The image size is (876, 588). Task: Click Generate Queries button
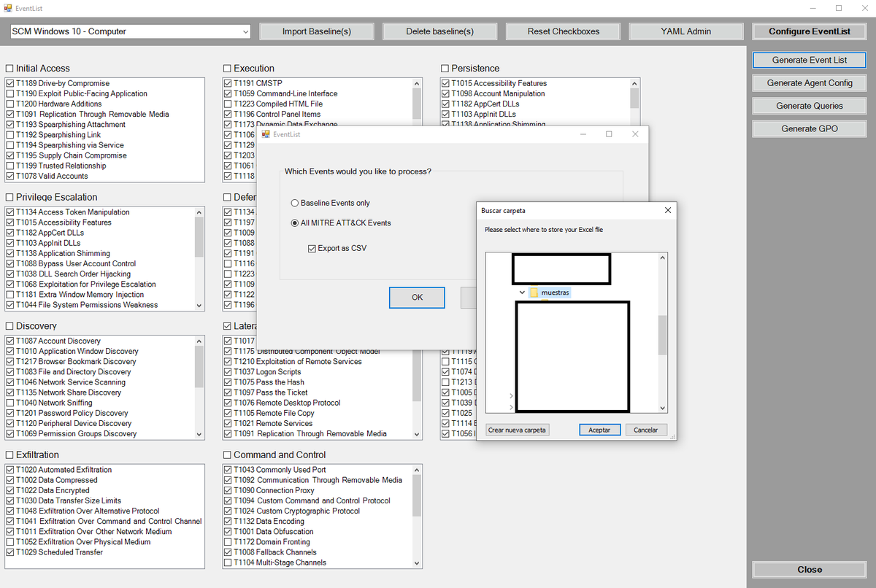[810, 106]
